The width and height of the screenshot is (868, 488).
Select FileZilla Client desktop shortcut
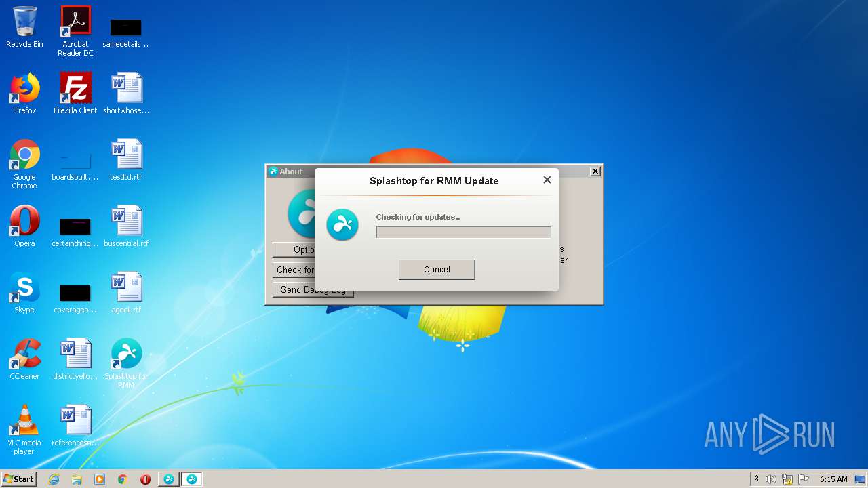75,94
